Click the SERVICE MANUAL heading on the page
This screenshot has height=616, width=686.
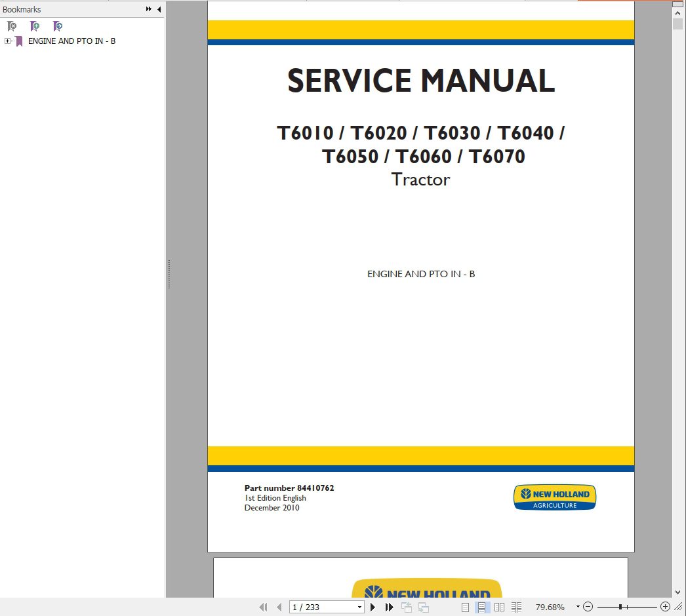[x=421, y=81]
